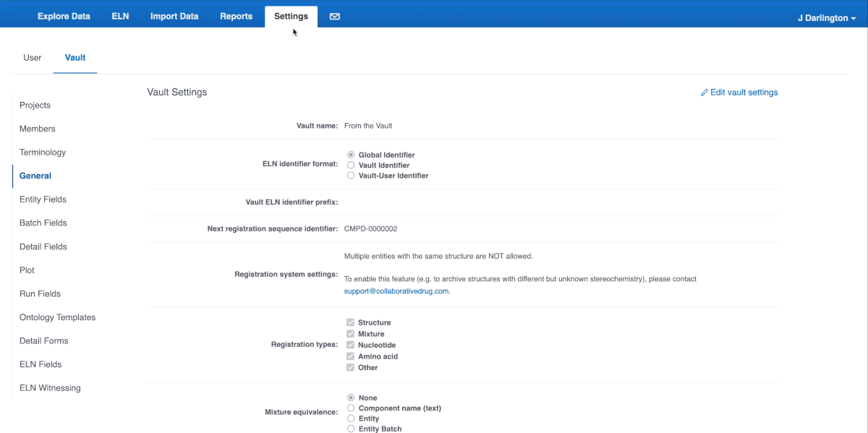Open the Reports section
Image resolution: width=868 pixels, height=433 pixels.
236,16
